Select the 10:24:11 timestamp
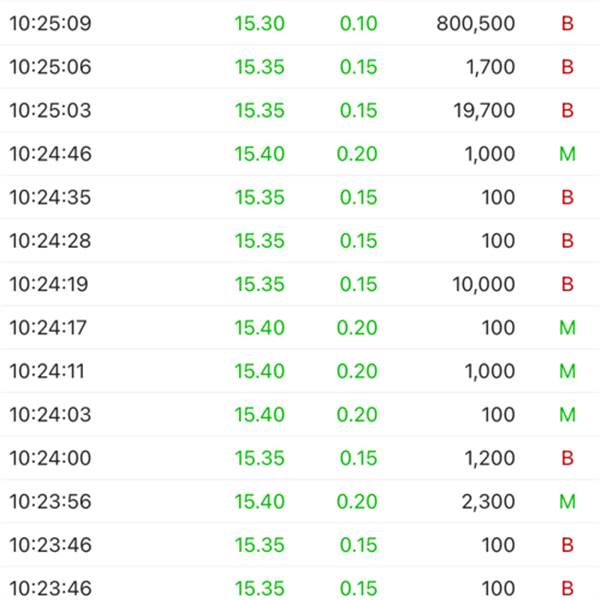The width and height of the screenshot is (600, 600). click(47, 371)
